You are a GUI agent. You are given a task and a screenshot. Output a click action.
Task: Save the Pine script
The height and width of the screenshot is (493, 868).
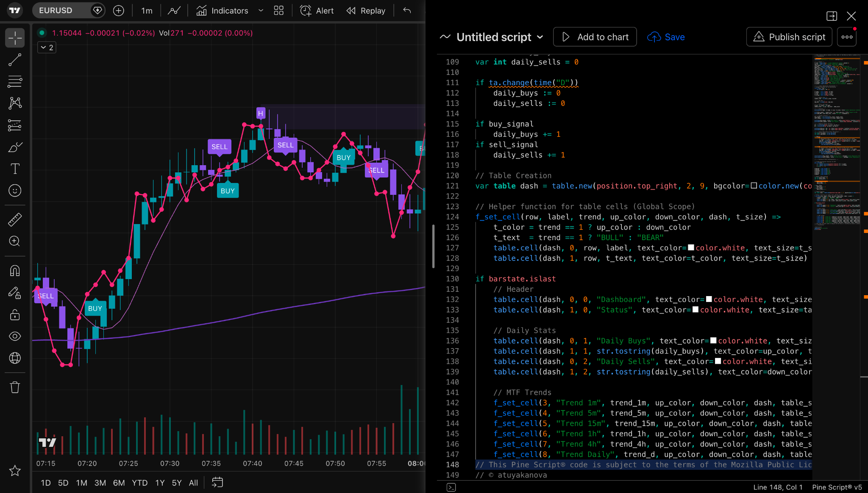(666, 37)
